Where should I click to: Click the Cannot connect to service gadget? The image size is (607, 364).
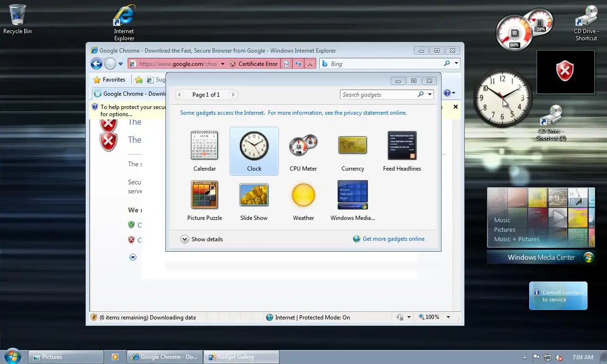[x=558, y=296]
